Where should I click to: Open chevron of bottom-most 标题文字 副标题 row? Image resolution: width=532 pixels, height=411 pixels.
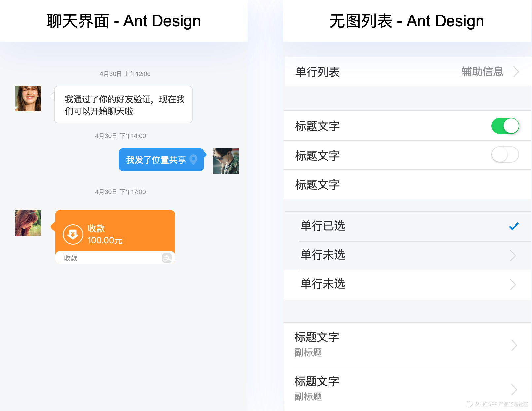[x=514, y=390]
